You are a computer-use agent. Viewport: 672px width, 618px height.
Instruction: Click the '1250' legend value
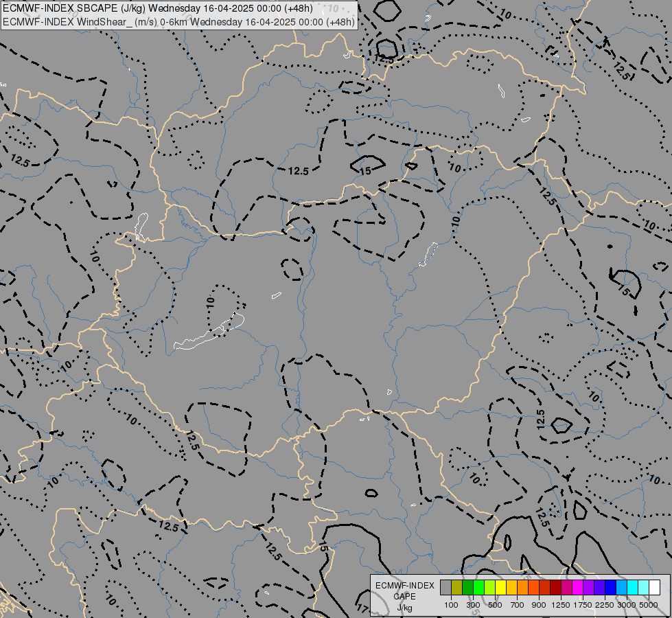(561, 605)
